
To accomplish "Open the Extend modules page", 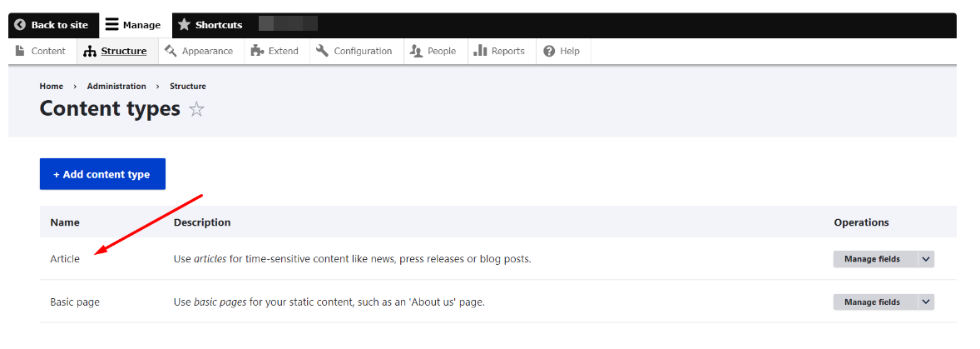I will [275, 51].
